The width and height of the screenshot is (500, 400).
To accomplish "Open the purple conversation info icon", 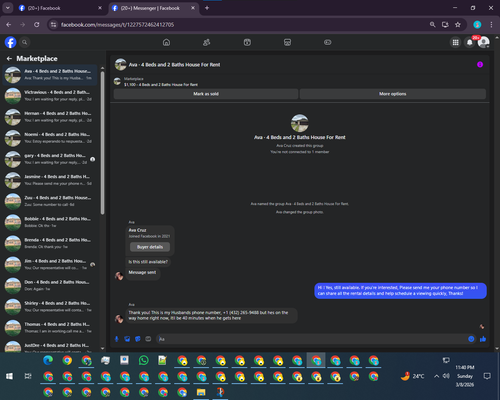I will tap(480, 65).
